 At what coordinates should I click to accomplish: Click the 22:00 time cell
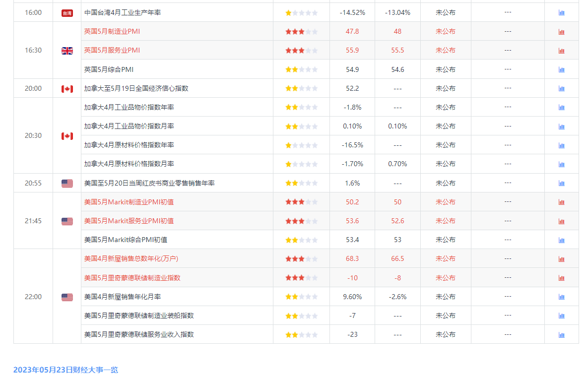pos(33,297)
